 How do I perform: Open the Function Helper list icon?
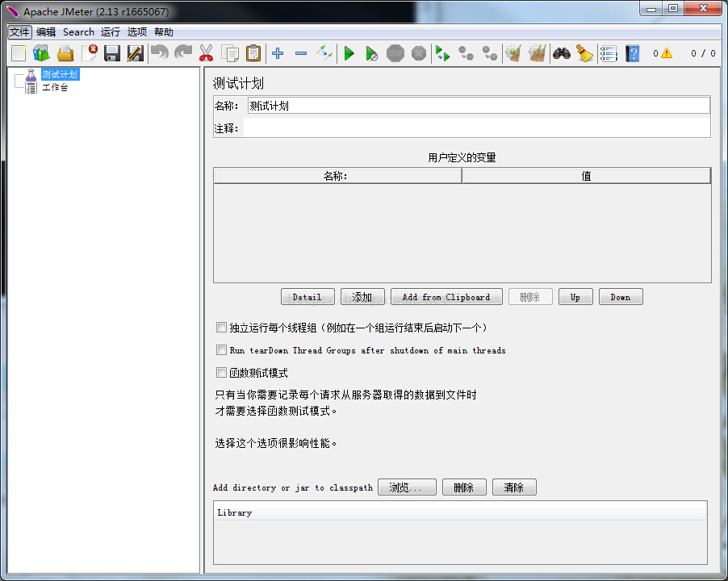coord(609,53)
